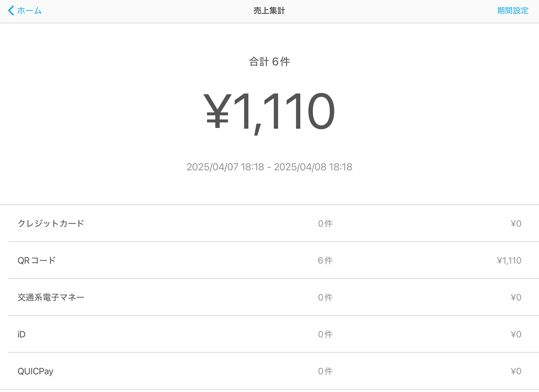Screen dimensions: 539x392
Task: Click the 2025/04/07 – 2025/04/08 date range
Action: pos(269,167)
